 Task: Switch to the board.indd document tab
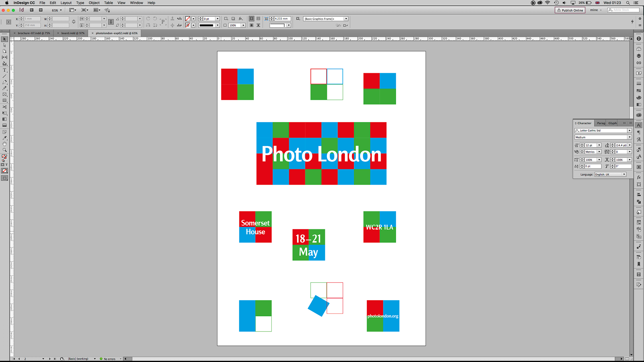(x=73, y=33)
